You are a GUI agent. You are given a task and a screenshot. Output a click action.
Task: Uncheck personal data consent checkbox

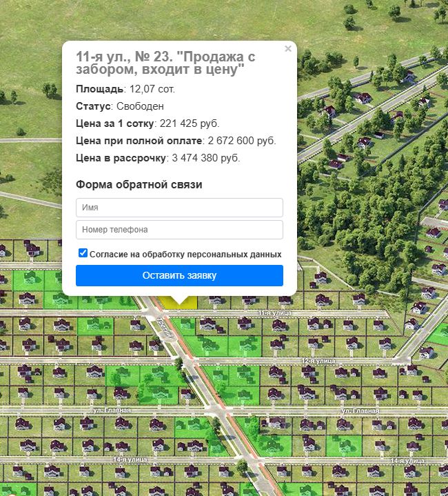pos(83,253)
